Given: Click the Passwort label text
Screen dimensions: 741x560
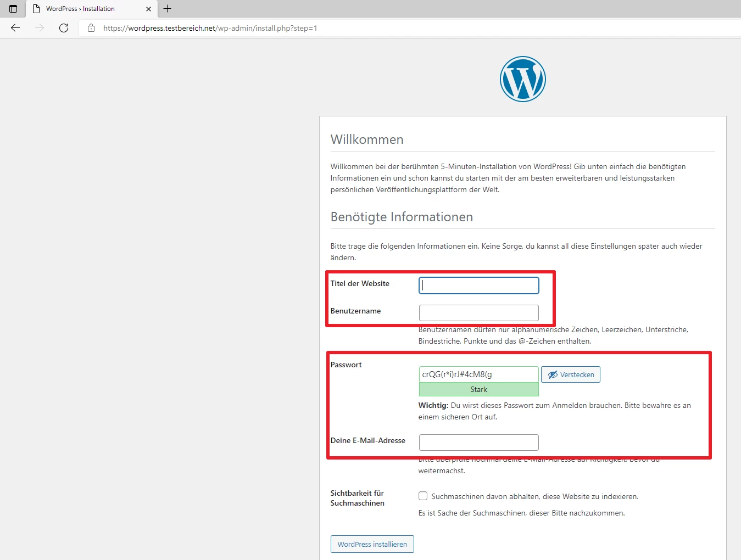Looking at the screenshot, I should coord(346,365).
